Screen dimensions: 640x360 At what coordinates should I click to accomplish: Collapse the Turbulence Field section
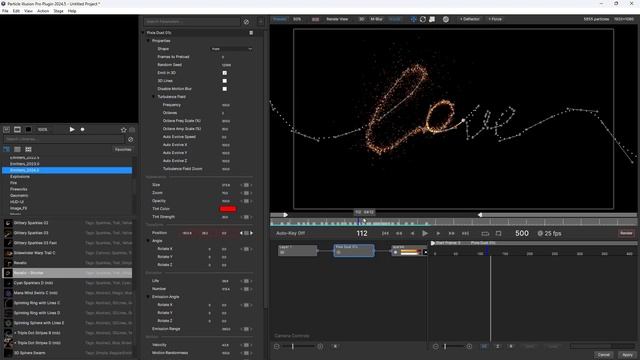pos(153,97)
